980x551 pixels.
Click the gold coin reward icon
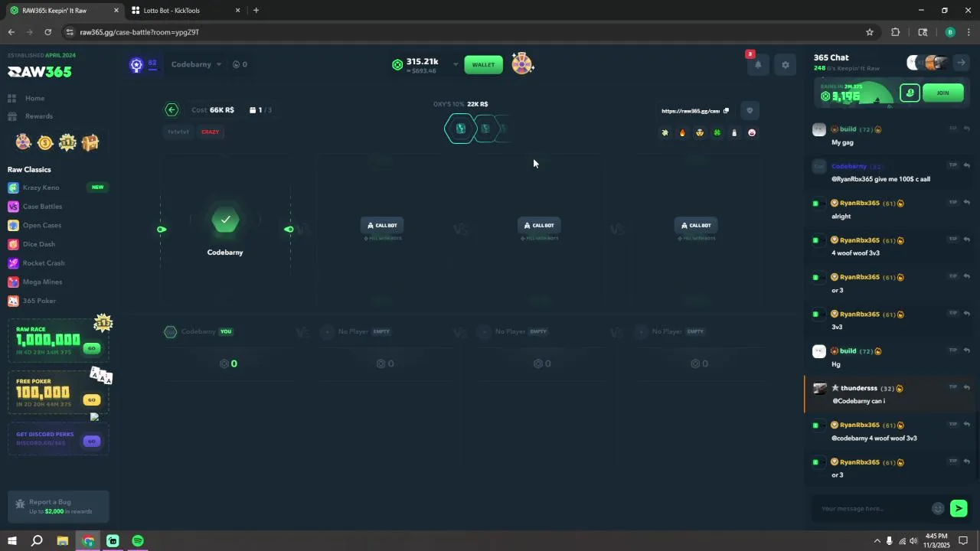tap(45, 142)
